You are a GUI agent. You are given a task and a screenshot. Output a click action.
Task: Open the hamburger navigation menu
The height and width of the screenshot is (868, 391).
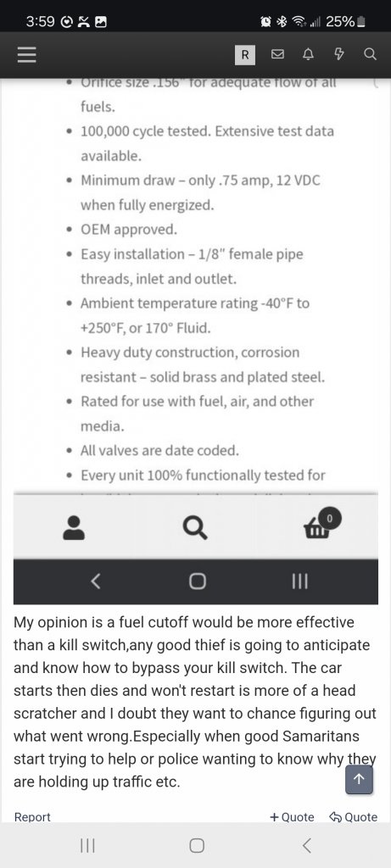[x=26, y=54]
